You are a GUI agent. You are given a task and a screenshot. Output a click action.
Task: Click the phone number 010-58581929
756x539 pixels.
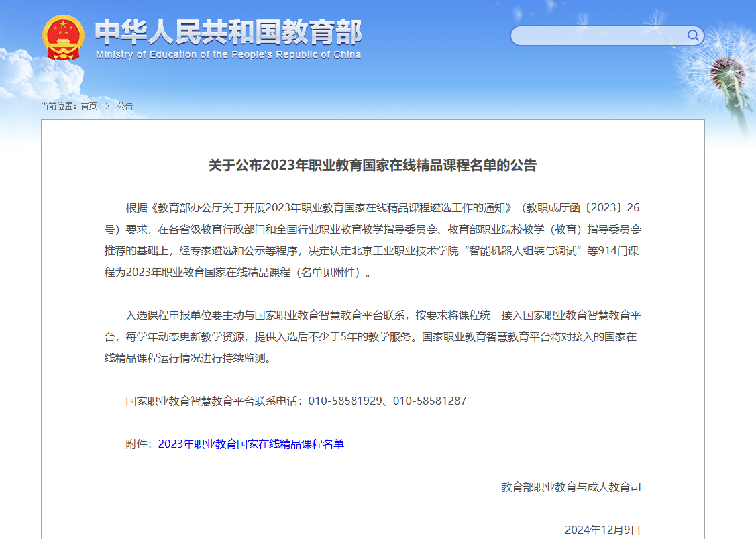click(x=345, y=401)
